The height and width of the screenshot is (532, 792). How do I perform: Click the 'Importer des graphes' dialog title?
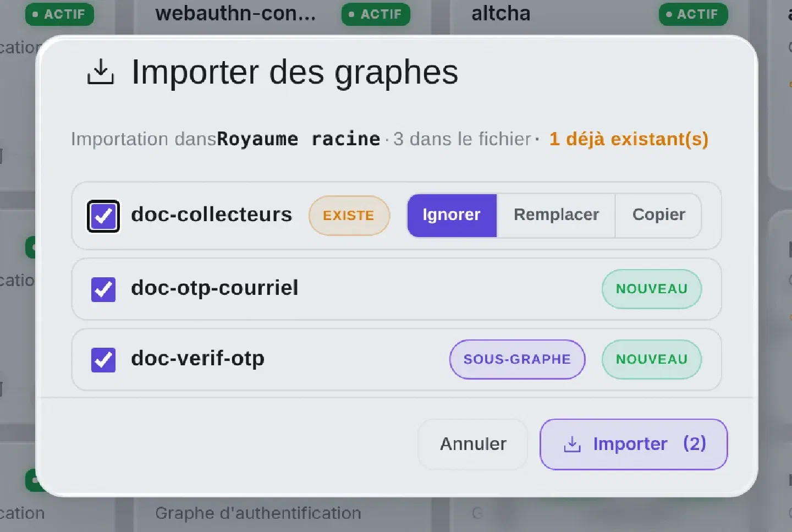tap(295, 72)
